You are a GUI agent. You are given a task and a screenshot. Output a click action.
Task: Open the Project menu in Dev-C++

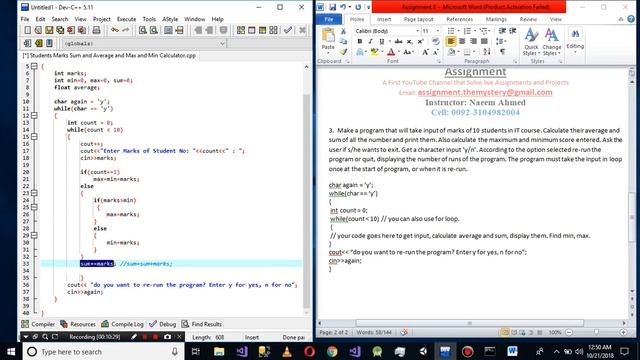tap(102, 19)
